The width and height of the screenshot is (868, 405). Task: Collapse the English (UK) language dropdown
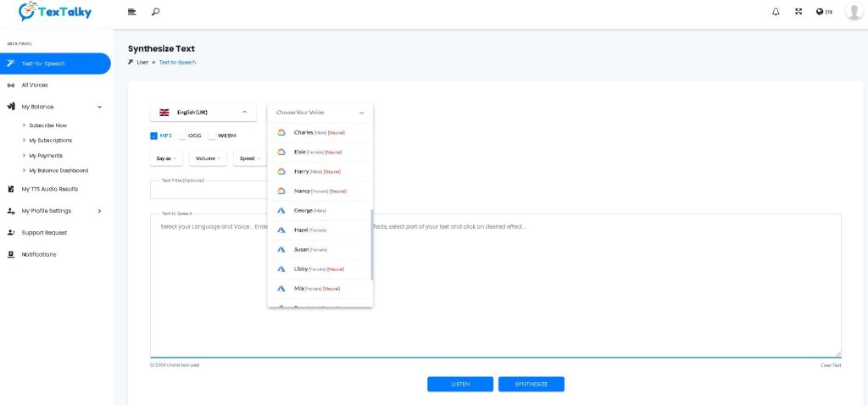click(203, 113)
